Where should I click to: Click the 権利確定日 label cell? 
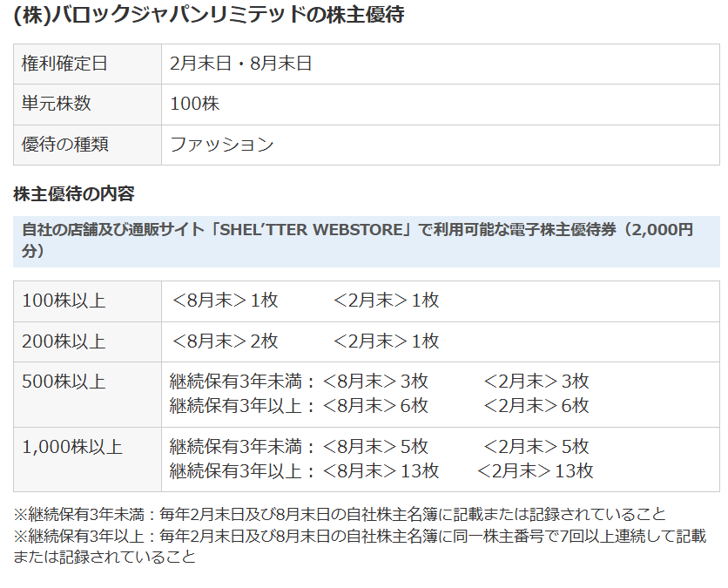[65, 64]
